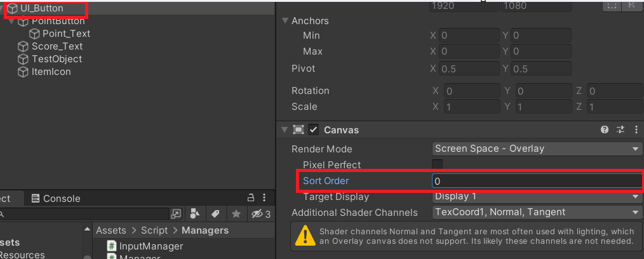Select TestObject in the hierarchy

pos(57,59)
